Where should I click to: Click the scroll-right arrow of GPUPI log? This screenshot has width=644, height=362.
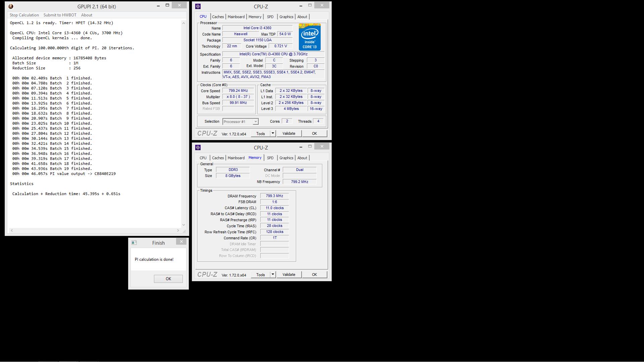tap(178, 230)
